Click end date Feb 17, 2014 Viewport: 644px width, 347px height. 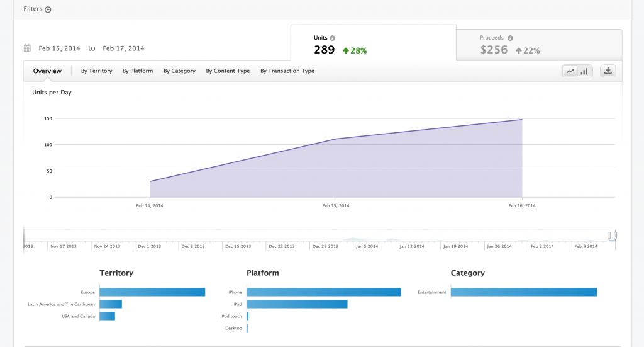pos(123,48)
